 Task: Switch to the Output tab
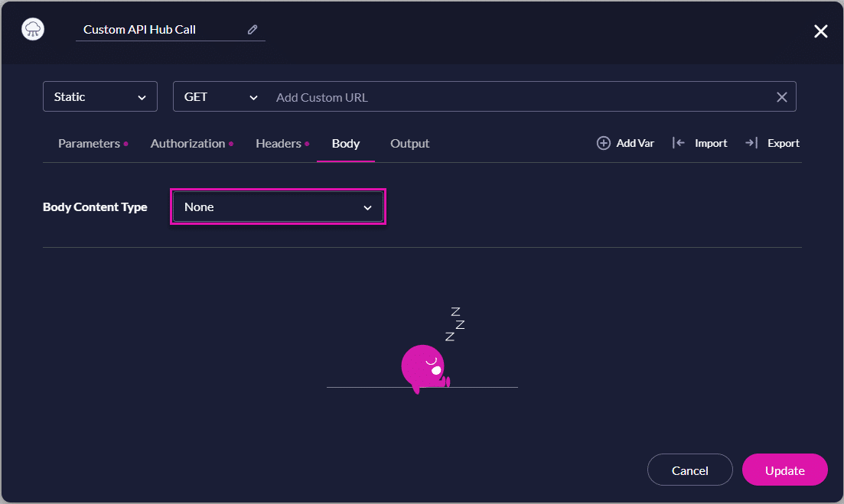click(x=410, y=144)
